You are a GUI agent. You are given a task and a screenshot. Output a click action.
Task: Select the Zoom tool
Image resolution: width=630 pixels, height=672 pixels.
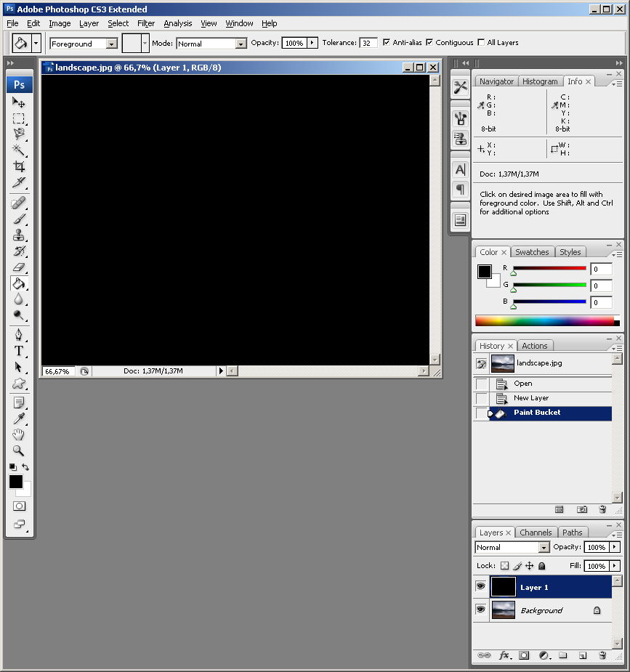19,450
